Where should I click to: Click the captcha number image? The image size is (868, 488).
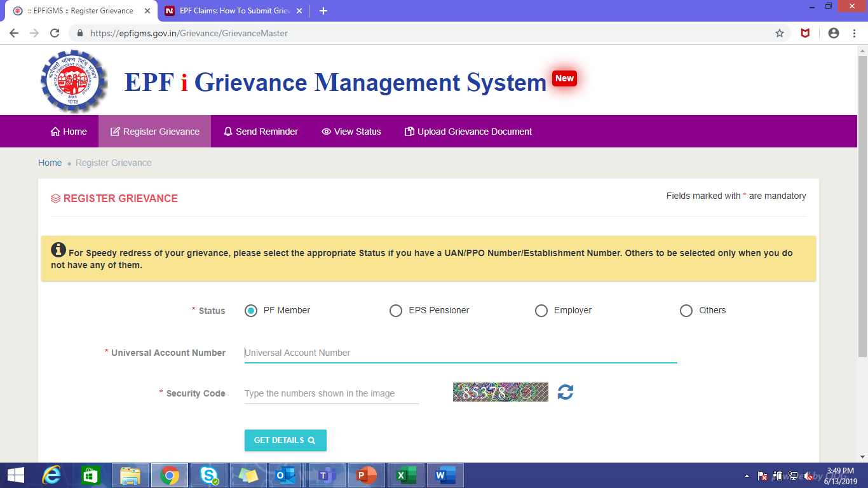click(x=501, y=392)
